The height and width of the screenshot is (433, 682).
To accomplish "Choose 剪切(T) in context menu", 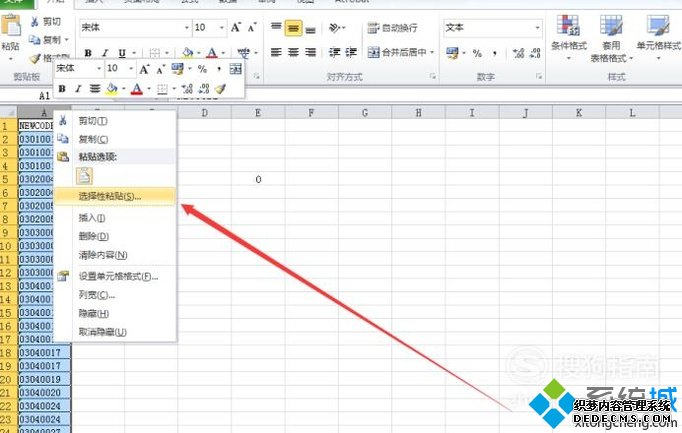I will [x=116, y=120].
